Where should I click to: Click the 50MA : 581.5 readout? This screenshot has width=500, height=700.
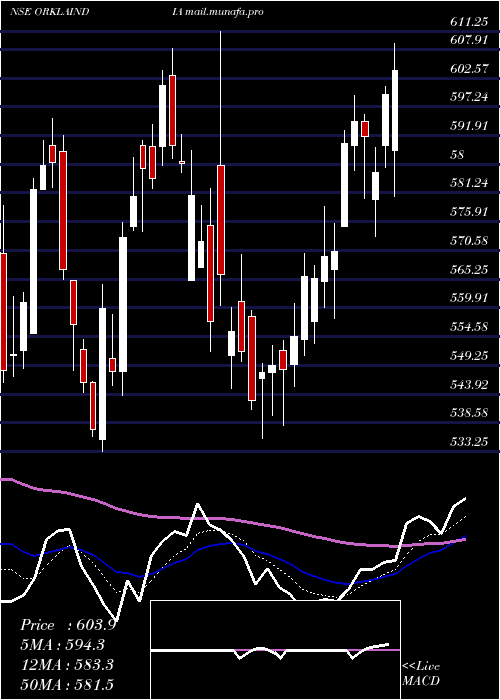point(69,685)
